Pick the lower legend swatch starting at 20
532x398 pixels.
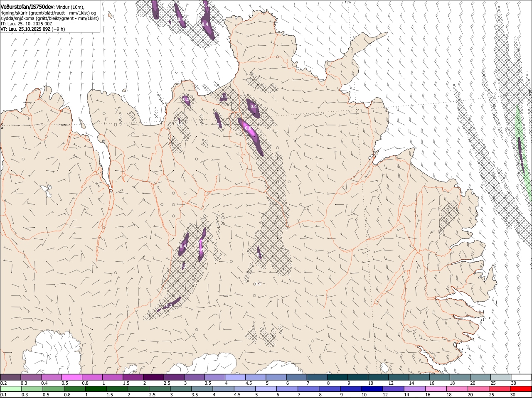pyautogui.click(x=479, y=389)
